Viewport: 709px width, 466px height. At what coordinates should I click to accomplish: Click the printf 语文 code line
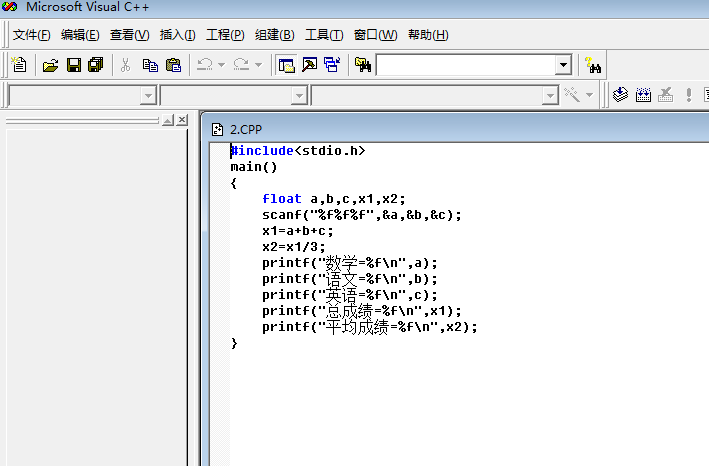350,279
